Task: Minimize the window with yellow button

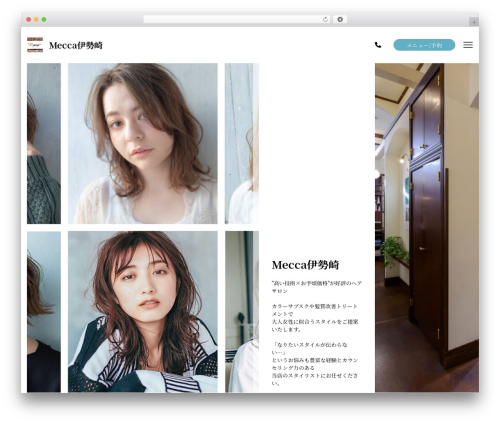Action: click(x=36, y=19)
